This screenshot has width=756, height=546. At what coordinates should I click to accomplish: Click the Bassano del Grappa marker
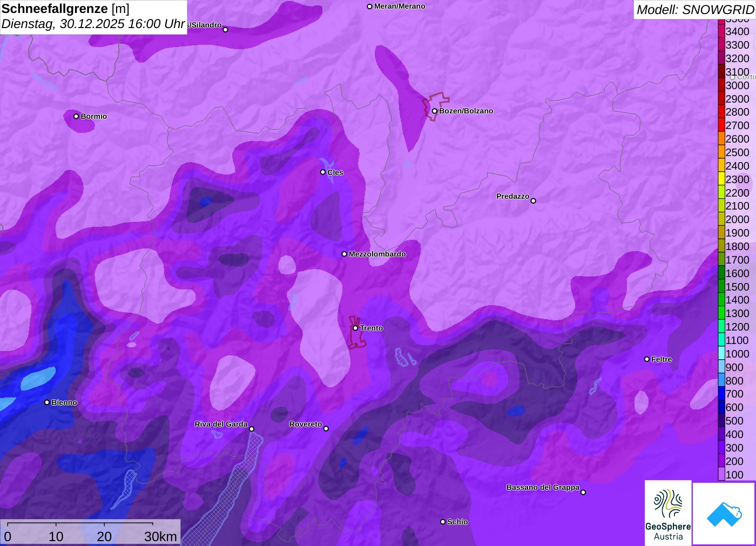tap(583, 492)
